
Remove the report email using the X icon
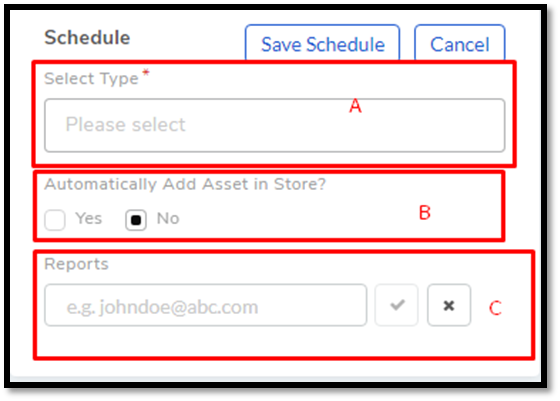pyautogui.click(x=449, y=305)
